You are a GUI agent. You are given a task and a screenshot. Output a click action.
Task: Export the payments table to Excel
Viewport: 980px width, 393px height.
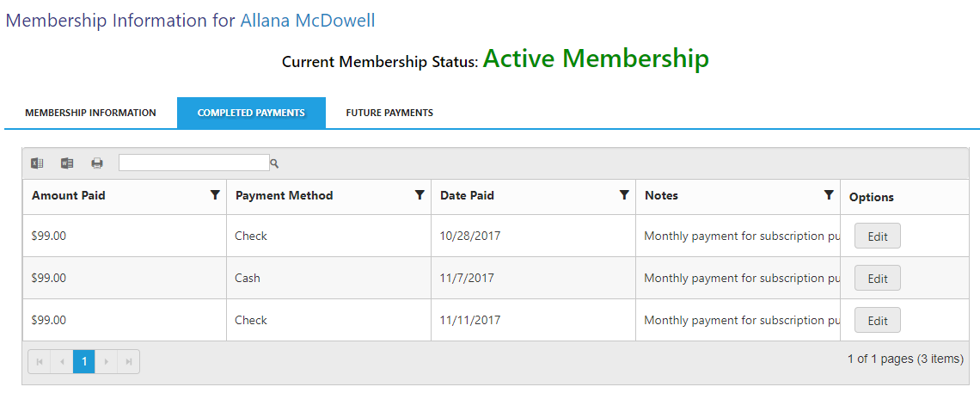tap(37, 163)
